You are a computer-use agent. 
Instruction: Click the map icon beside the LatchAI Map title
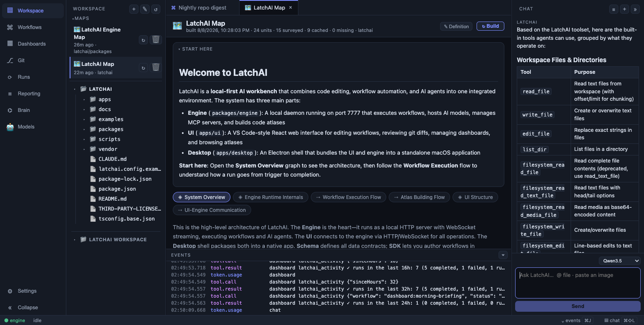click(x=177, y=26)
